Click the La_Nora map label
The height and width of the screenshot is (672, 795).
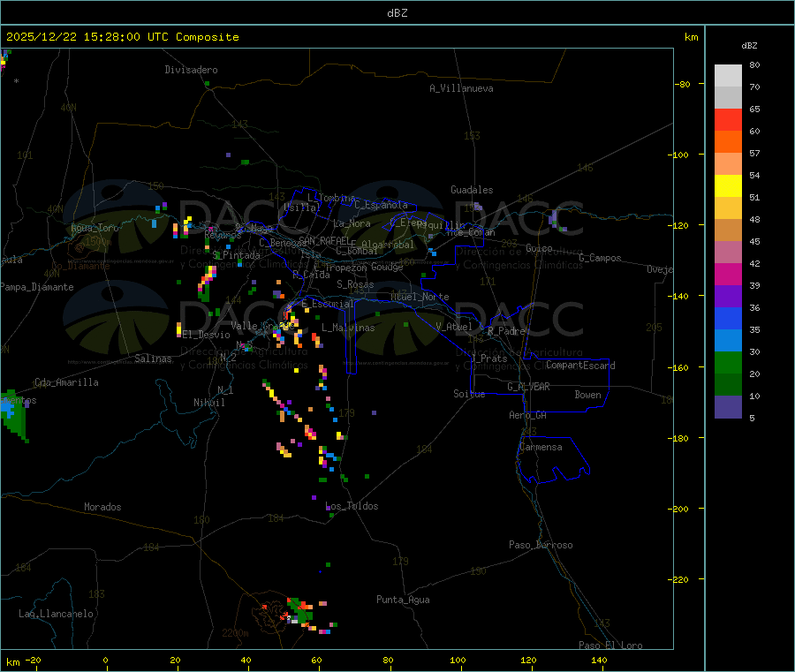[352, 223]
